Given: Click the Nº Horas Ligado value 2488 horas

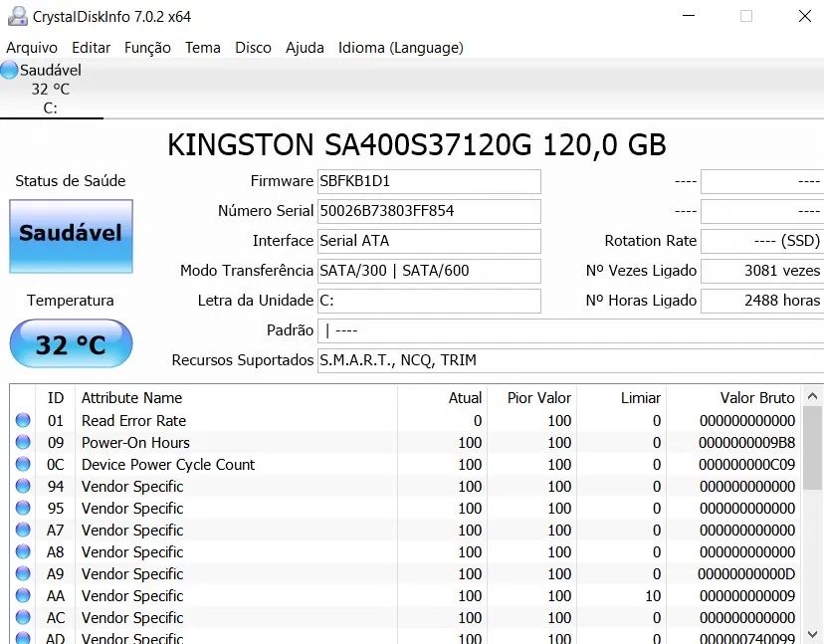Looking at the screenshot, I should (762, 301).
